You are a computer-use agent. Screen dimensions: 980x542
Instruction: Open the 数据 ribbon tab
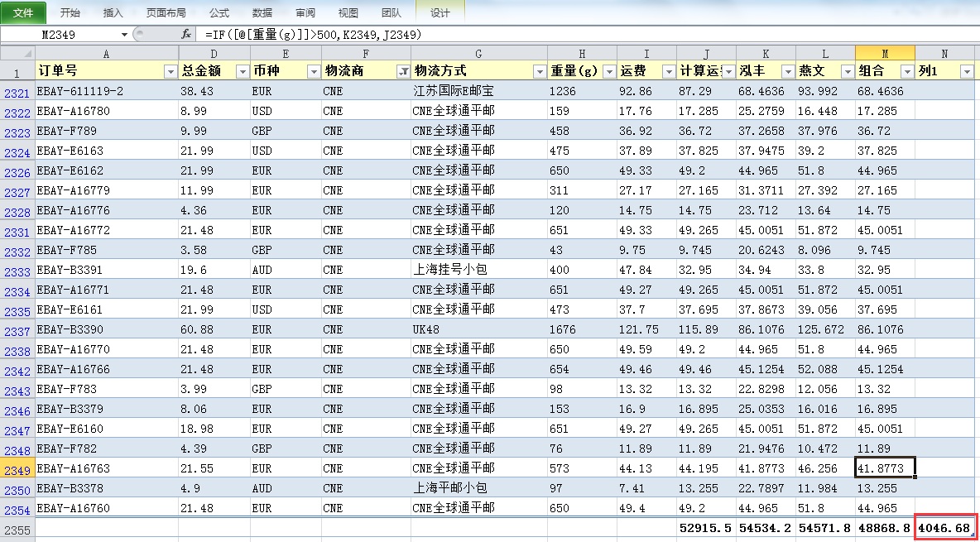click(x=262, y=12)
